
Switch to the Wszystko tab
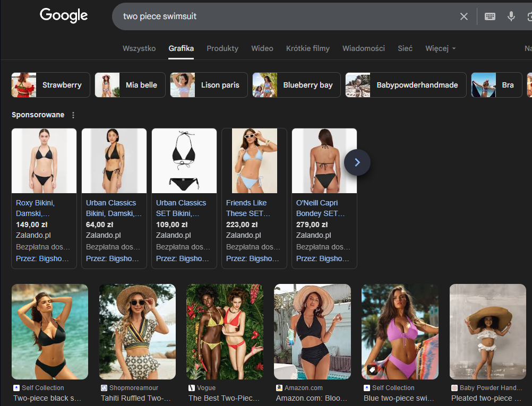139,48
